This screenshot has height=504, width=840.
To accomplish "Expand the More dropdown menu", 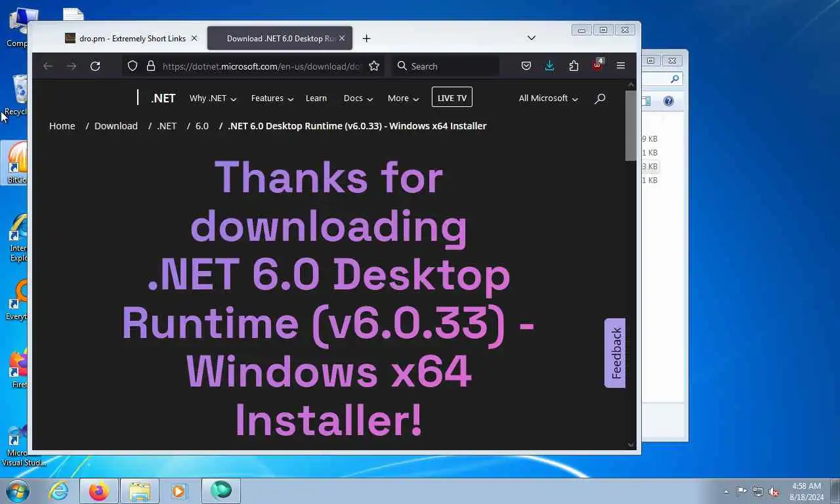I will pyautogui.click(x=403, y=98).
